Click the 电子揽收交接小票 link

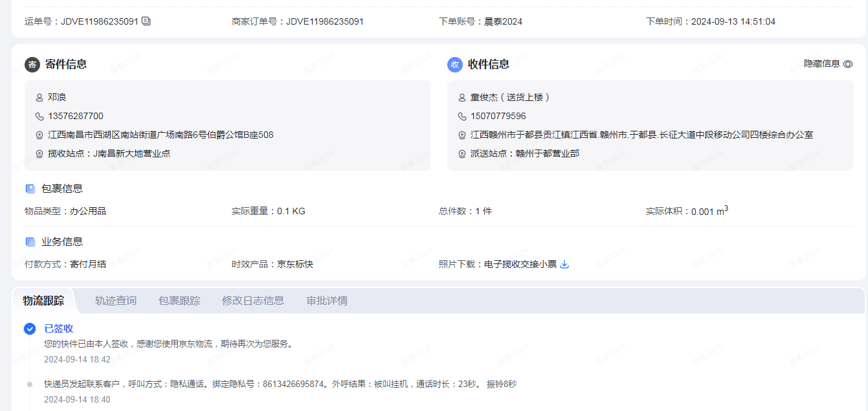click(520, 264)
